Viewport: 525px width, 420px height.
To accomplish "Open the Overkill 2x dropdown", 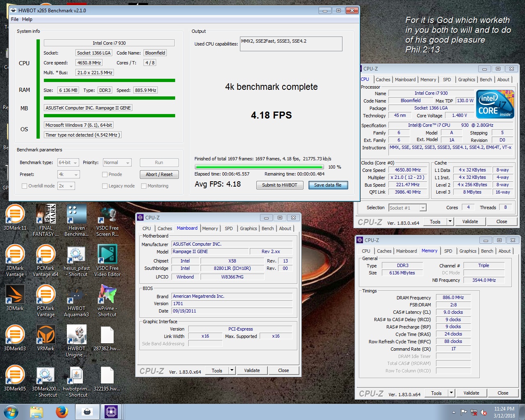I will pos(66,186).
